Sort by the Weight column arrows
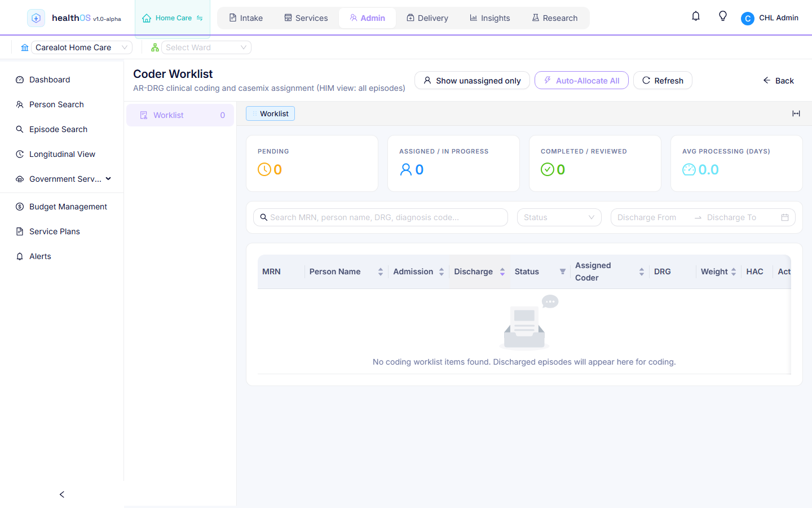Viewport: 812px width, 508px height. point(734,271)
